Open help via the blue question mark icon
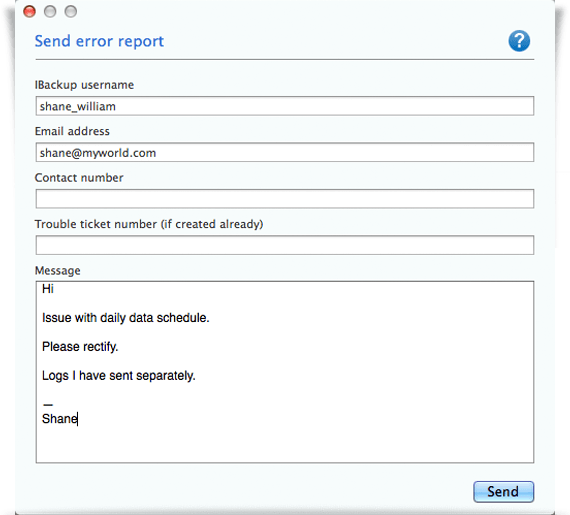This screenshot has width=570, height=515. pos(519,41)
